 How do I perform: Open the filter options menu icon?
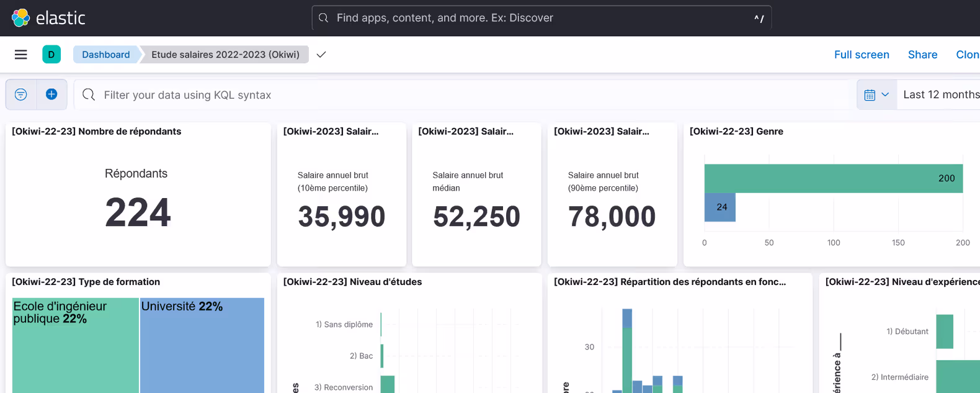21,94
